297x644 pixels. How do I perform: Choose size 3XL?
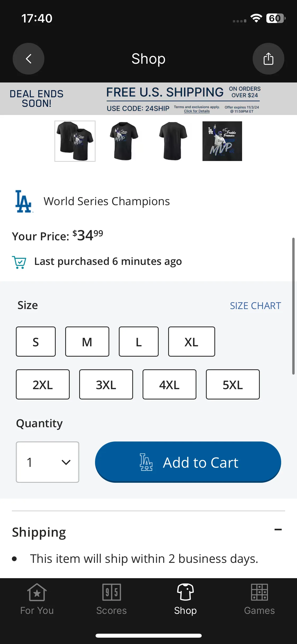(106, 384)
